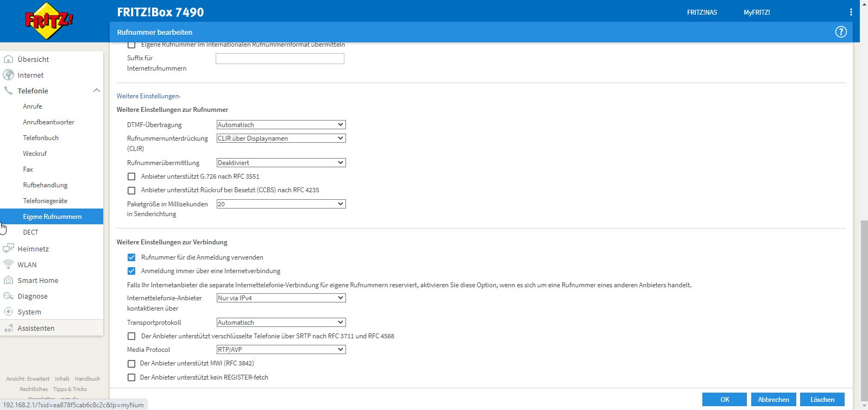
Task: Open the help question mark icon
Action: [x=840, y=32]
